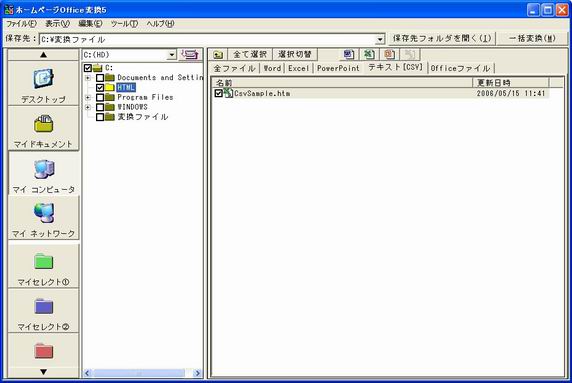
Task: Click the app icon in title bar
Action: pos(8,9)
